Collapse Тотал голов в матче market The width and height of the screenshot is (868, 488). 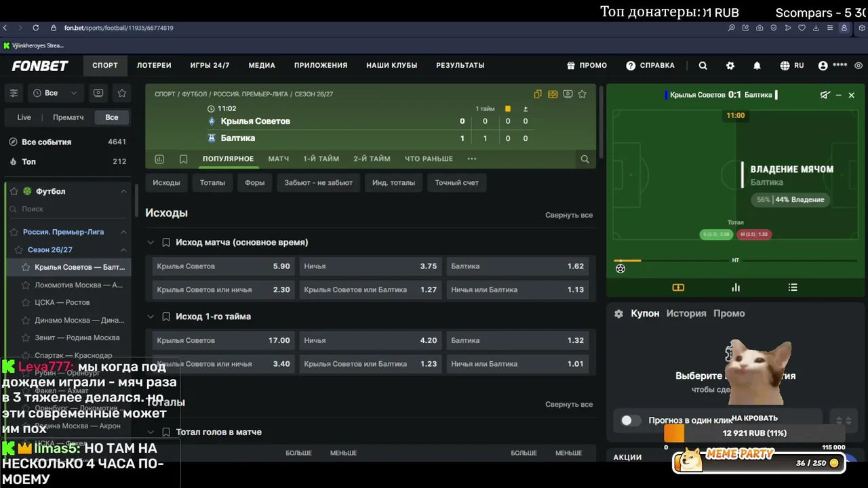tap(151, 432)
